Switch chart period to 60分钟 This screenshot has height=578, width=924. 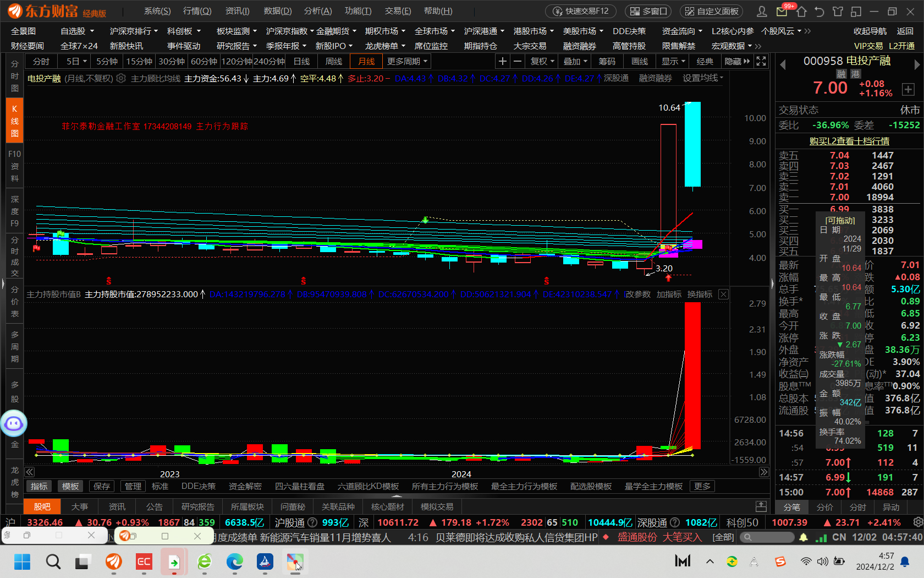coord(204,61)
